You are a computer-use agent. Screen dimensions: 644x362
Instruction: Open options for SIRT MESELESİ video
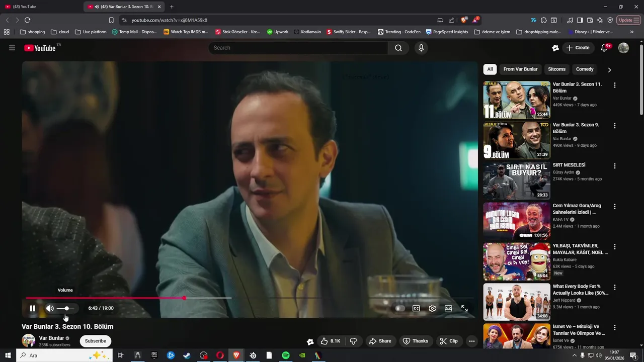[614, 166]
